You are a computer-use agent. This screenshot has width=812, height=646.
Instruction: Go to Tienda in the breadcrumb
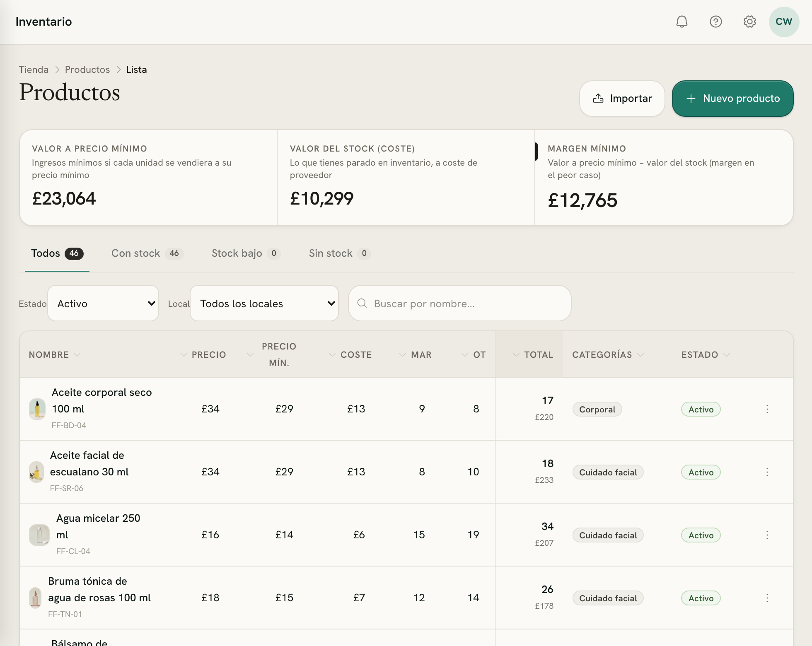coord(34,70)
